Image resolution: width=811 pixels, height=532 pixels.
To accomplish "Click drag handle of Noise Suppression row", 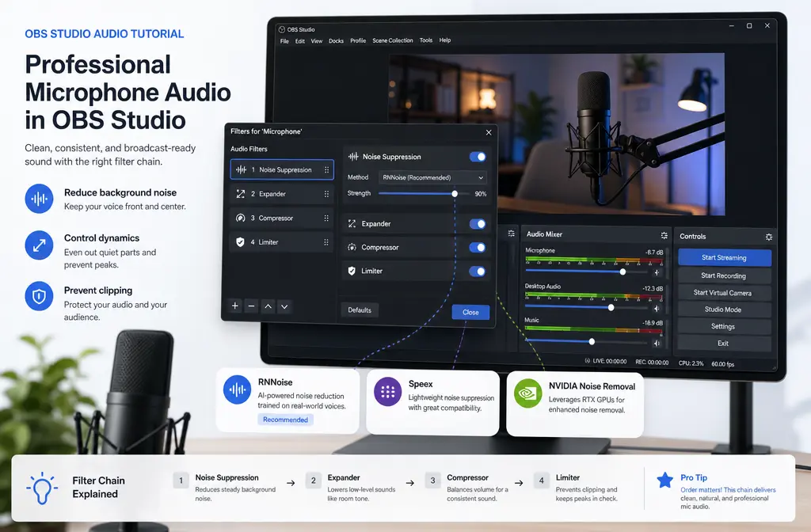I will tap(326, 169).
